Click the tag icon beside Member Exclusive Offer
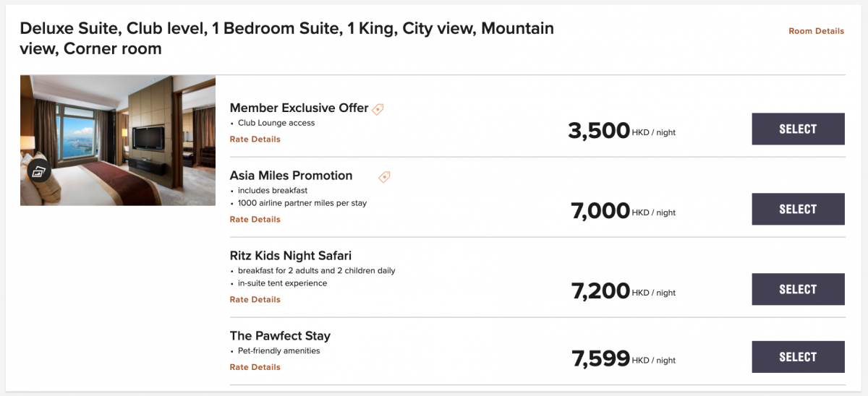This screenshot has height=396, width=868. 378,109
